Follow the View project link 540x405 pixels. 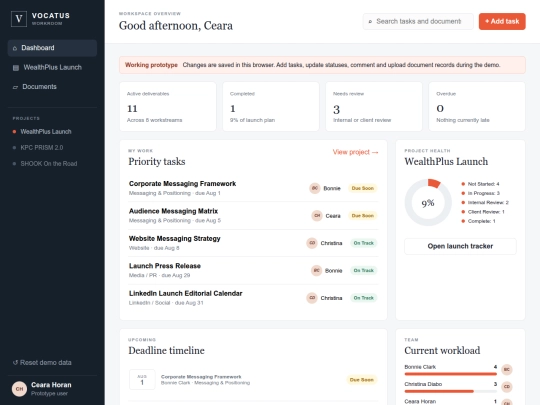pyautogui.click(x=355, y=152)
